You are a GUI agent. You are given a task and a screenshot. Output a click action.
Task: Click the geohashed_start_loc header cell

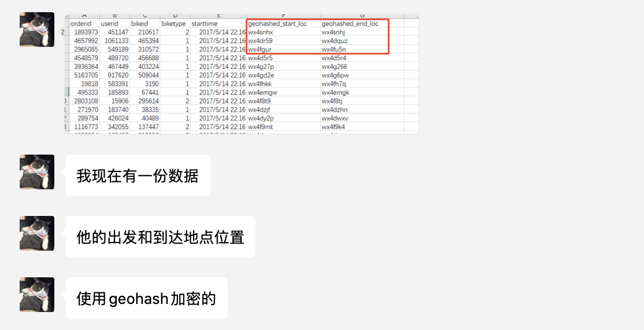[x=283, y=24]
